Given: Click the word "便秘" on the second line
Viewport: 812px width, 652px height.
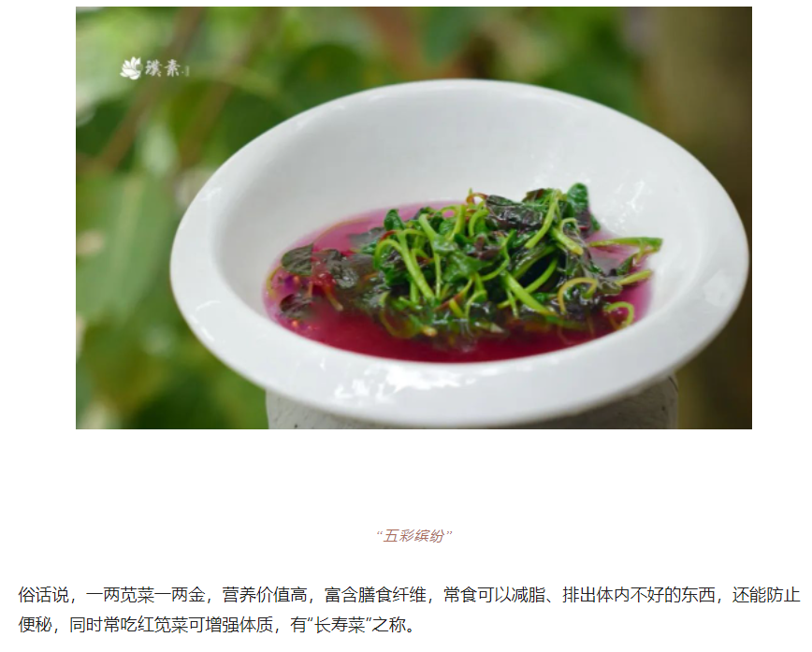Looking at the screenshot, I should (x=36, y=625).
